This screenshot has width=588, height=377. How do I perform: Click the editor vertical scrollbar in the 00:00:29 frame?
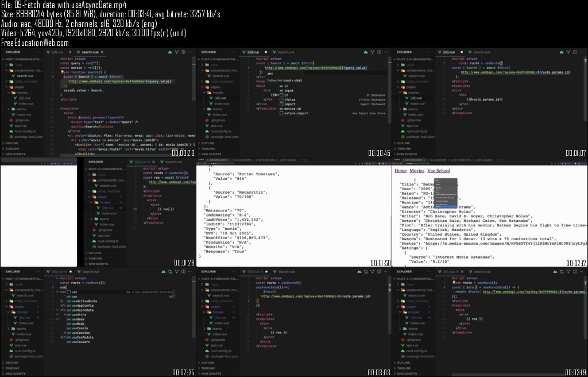(194, 79)
